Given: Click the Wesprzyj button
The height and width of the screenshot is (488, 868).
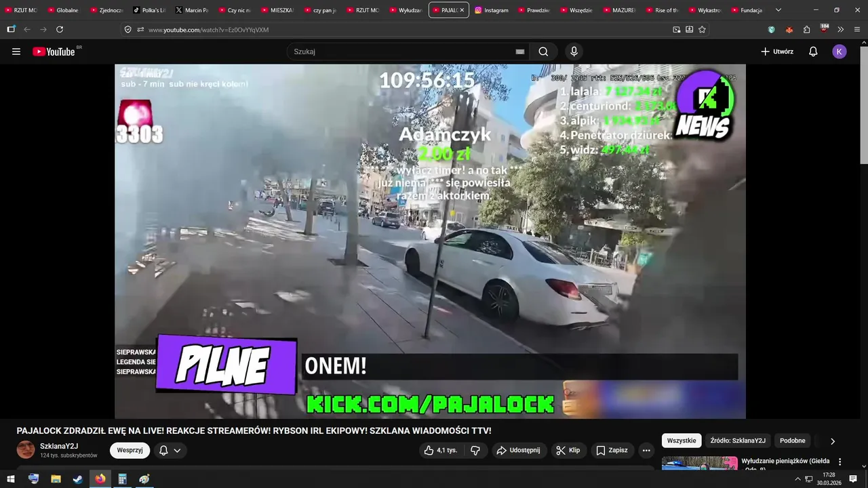Looking at the screenshot, I should (x=130, y=450).
